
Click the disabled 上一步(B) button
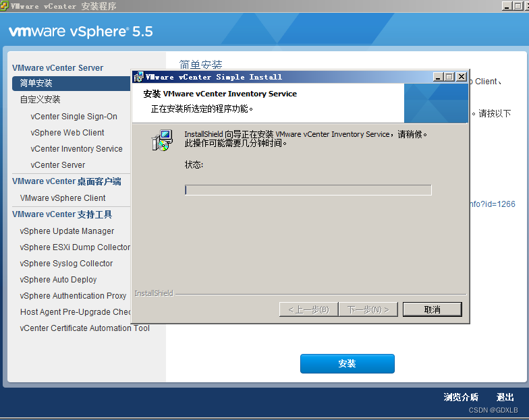point(309,309)
